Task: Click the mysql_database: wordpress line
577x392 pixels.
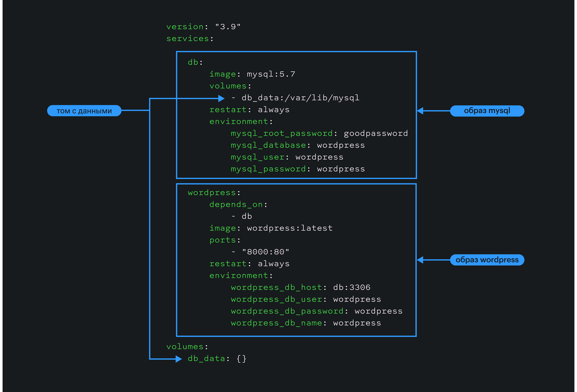Action: [x=298, y=145]
